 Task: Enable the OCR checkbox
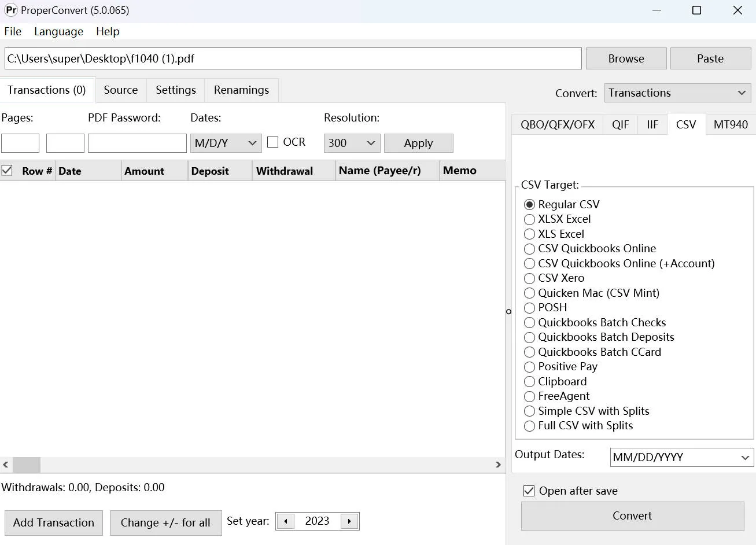pos(272,142)
